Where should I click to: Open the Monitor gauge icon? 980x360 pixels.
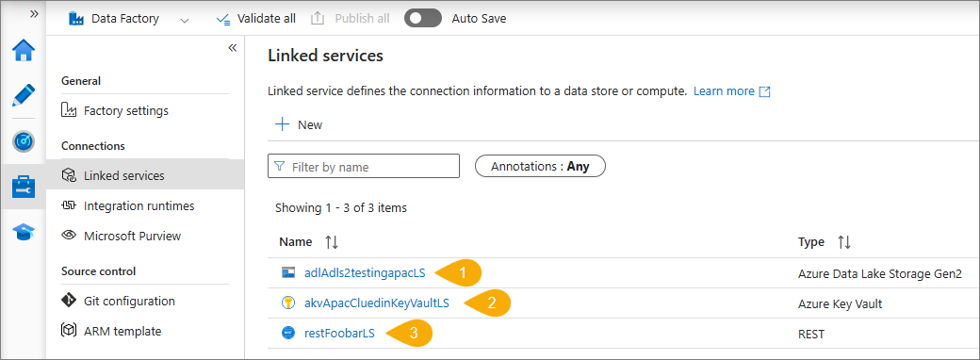coord(24,142)
